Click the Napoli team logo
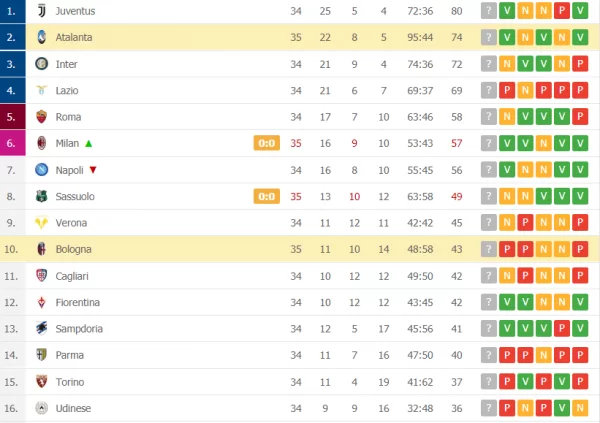This screenshot has width=600, height=423. click(x=41, y=170)
